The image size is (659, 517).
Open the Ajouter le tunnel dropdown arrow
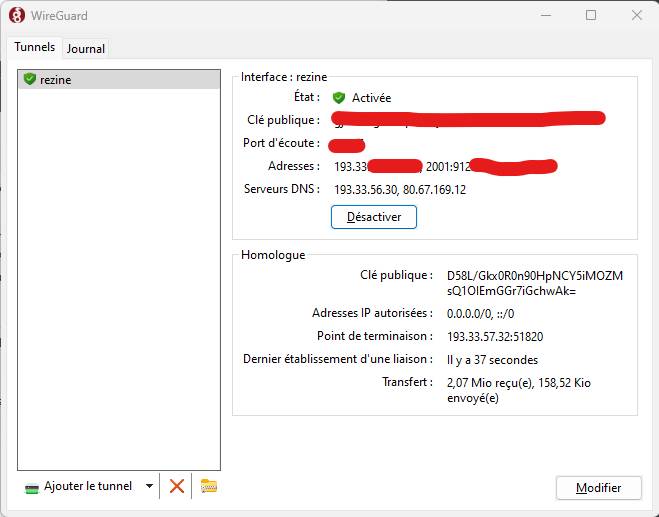coord(149,486)
